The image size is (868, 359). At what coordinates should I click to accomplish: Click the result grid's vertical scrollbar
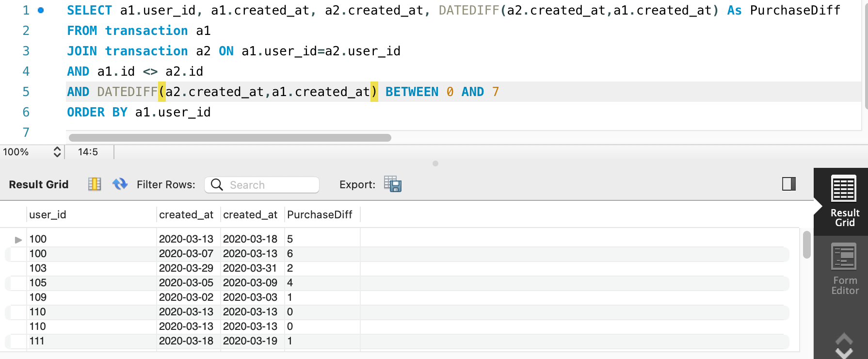point(806,245)
